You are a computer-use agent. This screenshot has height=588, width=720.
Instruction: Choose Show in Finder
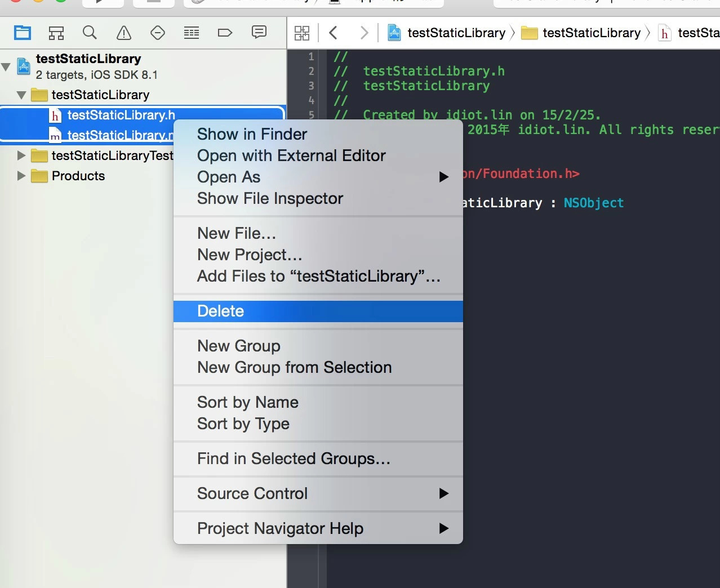(x=318, y=134)
